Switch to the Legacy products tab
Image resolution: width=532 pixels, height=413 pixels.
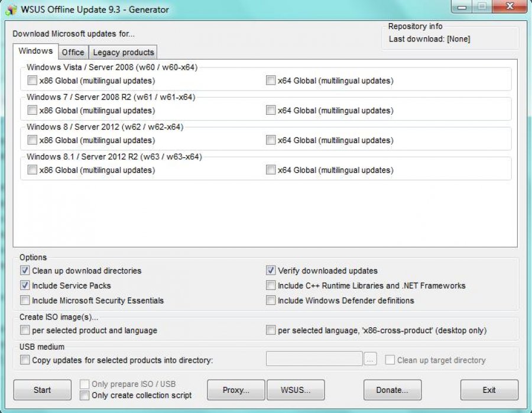123,52
